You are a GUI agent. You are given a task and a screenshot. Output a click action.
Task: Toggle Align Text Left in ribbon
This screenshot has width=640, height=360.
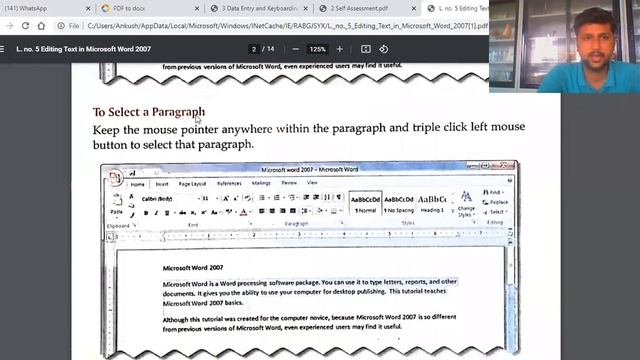tap(262, 211)
